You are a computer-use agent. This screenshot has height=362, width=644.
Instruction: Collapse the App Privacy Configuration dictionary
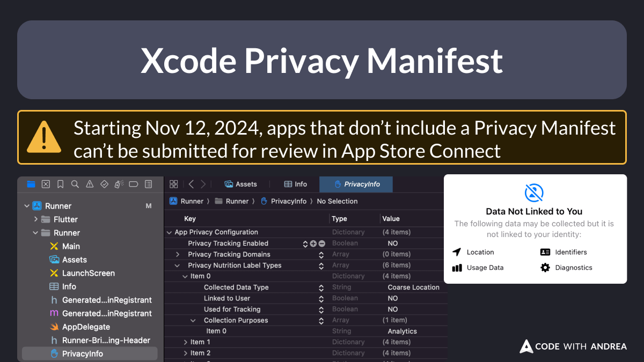(x=170, y=232)
